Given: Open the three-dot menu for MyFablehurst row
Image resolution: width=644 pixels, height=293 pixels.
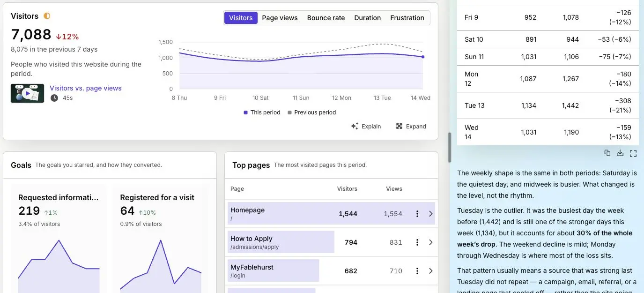Looking at the screenshot, I should coord(417,271).
